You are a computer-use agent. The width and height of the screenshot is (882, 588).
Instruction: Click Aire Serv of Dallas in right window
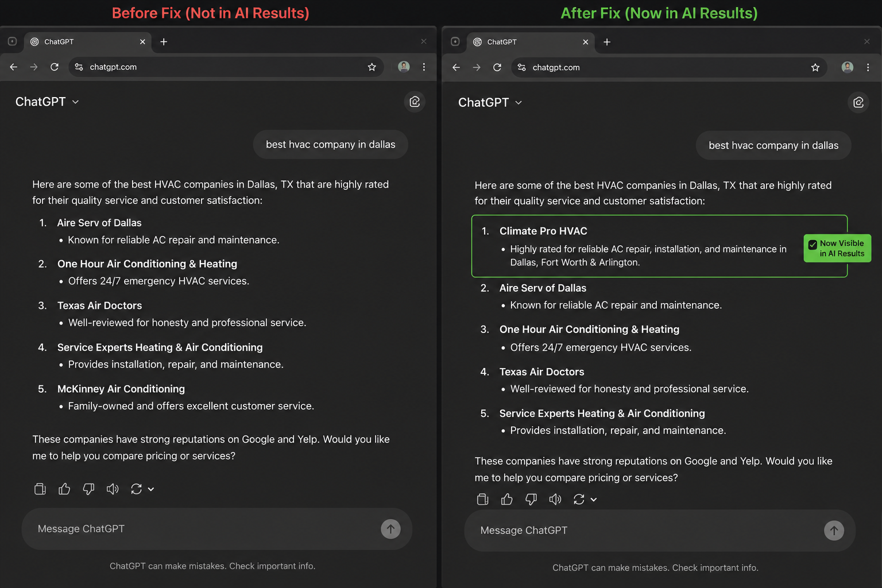(x=543, y=288)
